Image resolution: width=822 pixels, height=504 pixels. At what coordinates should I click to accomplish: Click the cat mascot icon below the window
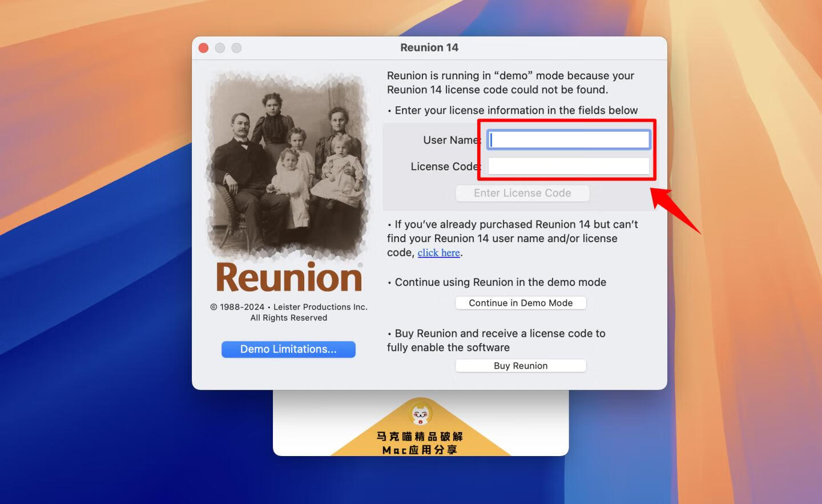421,413
